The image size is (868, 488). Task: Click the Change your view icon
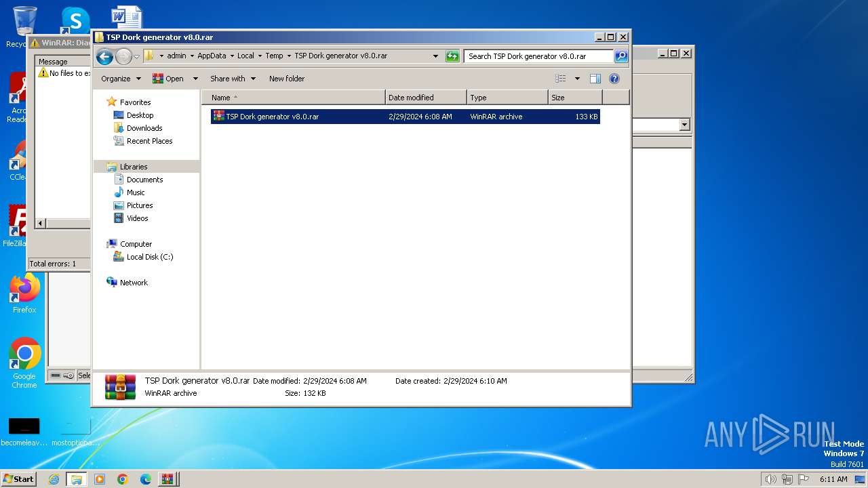561,79
